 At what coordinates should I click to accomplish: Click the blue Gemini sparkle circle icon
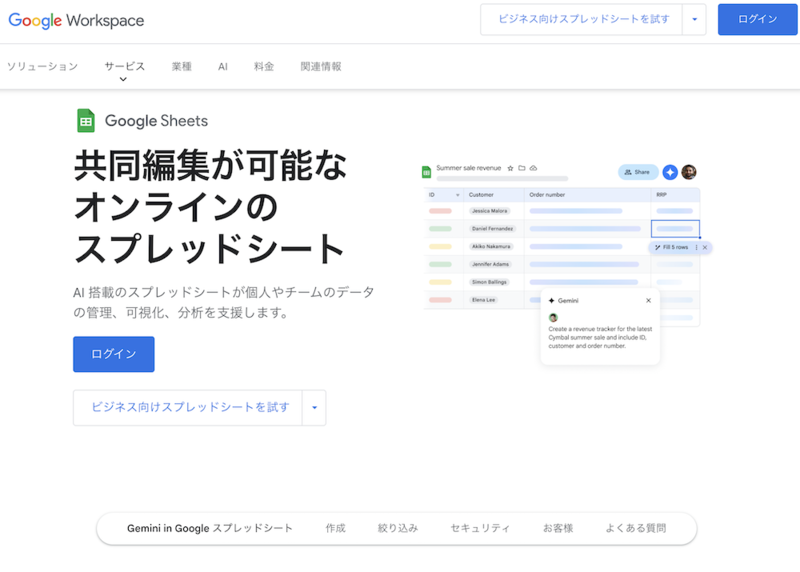click(x=670, y=172)
